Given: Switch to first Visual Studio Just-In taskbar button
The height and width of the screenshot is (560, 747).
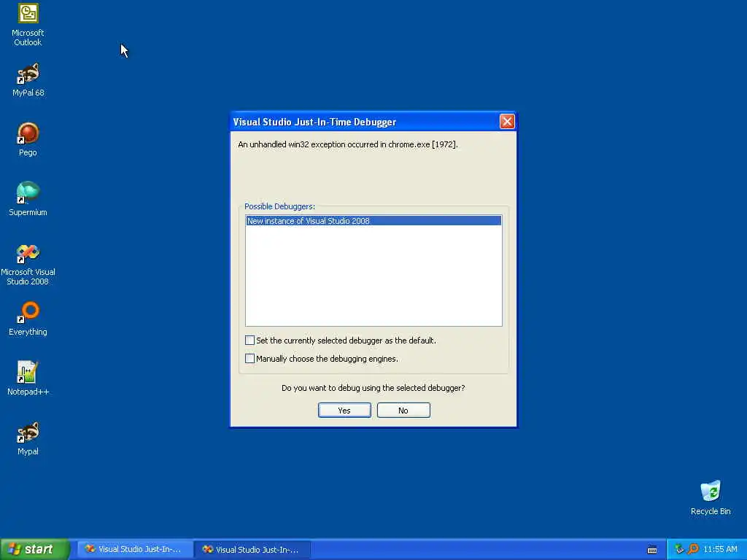Looking at the screenshot, I should pyautogui.click(x=134, y=549).
